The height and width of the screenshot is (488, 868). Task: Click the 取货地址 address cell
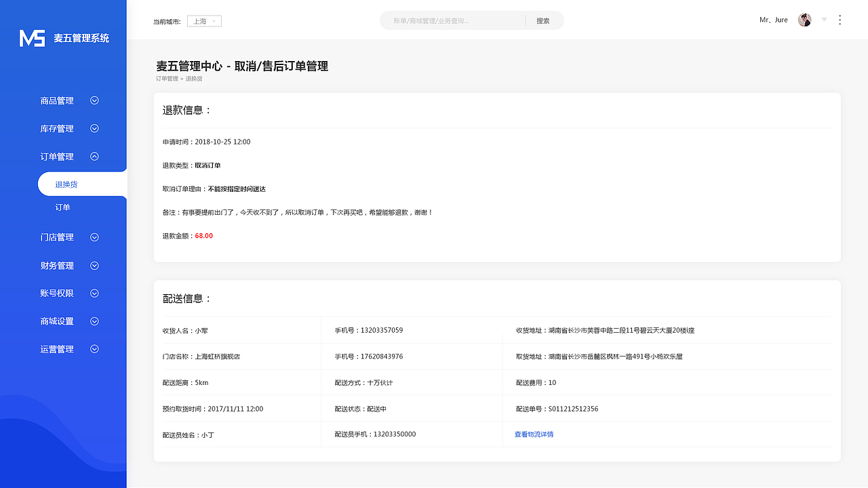tap(599, 357)
